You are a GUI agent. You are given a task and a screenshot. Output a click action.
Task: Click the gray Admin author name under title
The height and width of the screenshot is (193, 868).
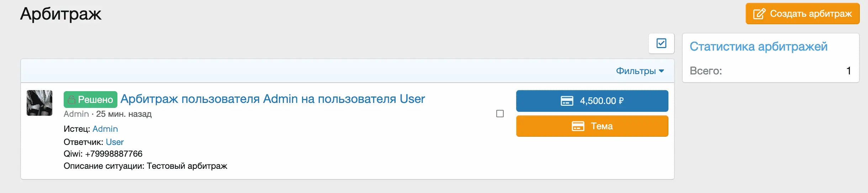[76, 114]
